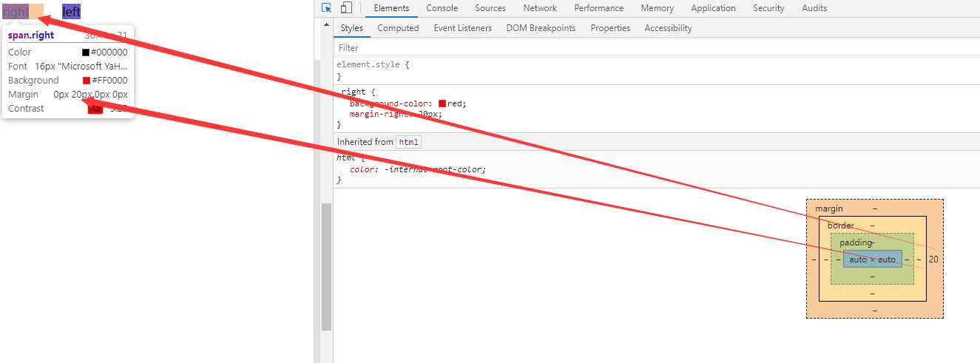Click the 'left' highlighted text on page
Viewport: 980px width, 363px height.
pos(71,11)
